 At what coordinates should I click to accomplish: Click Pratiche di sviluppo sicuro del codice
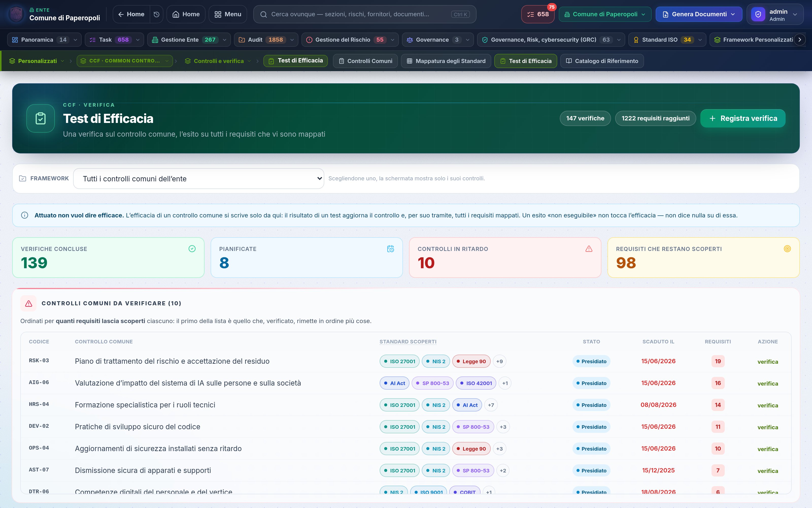point(138,427)
